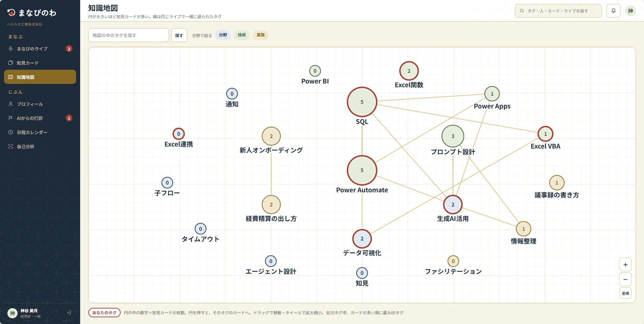644x324 pixels.
Task: Zoom in the map with plus button
Action: coord(625,265)
